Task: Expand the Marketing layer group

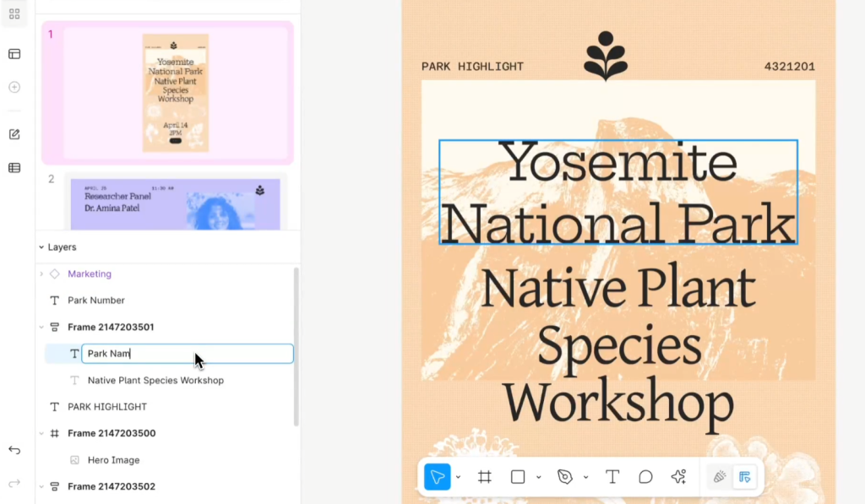Action: (41, 274)
